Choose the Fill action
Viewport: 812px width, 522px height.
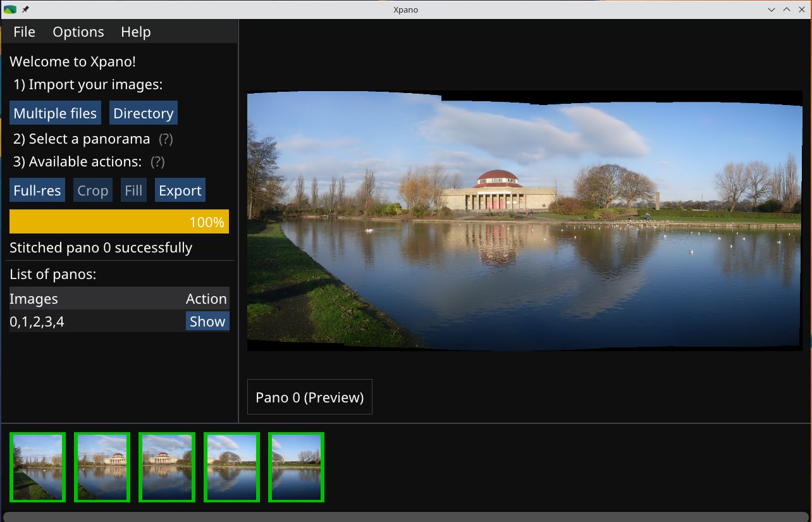coord(133,190)
